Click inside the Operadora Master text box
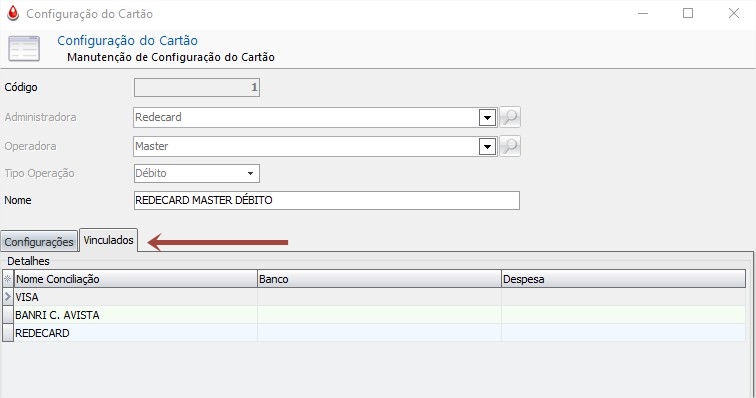Viewport: 756px width, 398px height. point(306,146)
